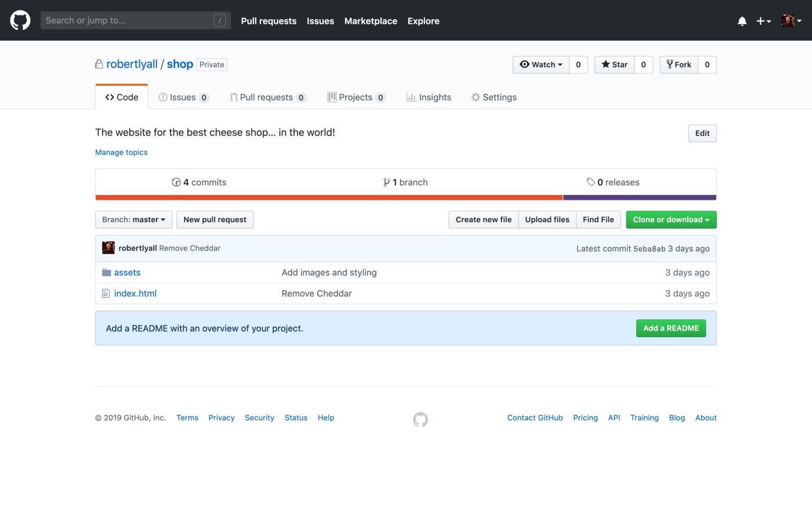Open Security footer link
812x508 pixels.
click(x=259, y=417)
